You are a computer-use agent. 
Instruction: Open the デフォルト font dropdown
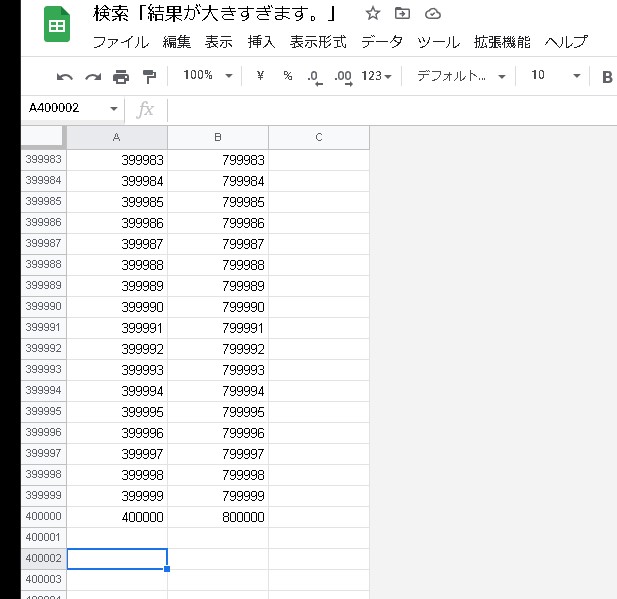pos(460,76)
